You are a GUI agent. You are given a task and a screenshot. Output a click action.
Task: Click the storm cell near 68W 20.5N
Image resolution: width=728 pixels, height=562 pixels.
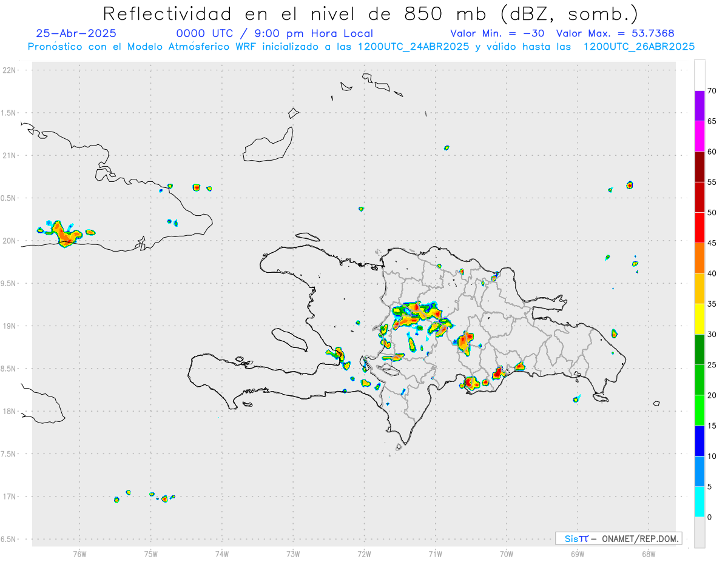click(630, 185)
